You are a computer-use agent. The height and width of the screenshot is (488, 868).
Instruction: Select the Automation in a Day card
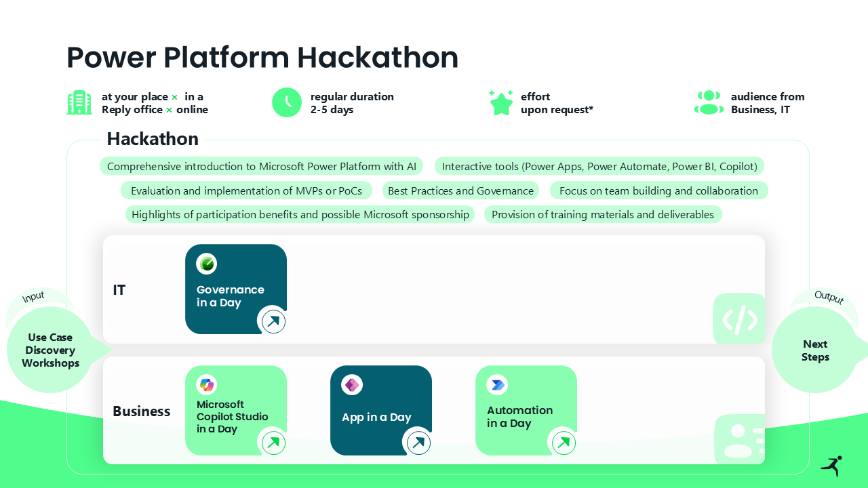[x=526, y=411]
